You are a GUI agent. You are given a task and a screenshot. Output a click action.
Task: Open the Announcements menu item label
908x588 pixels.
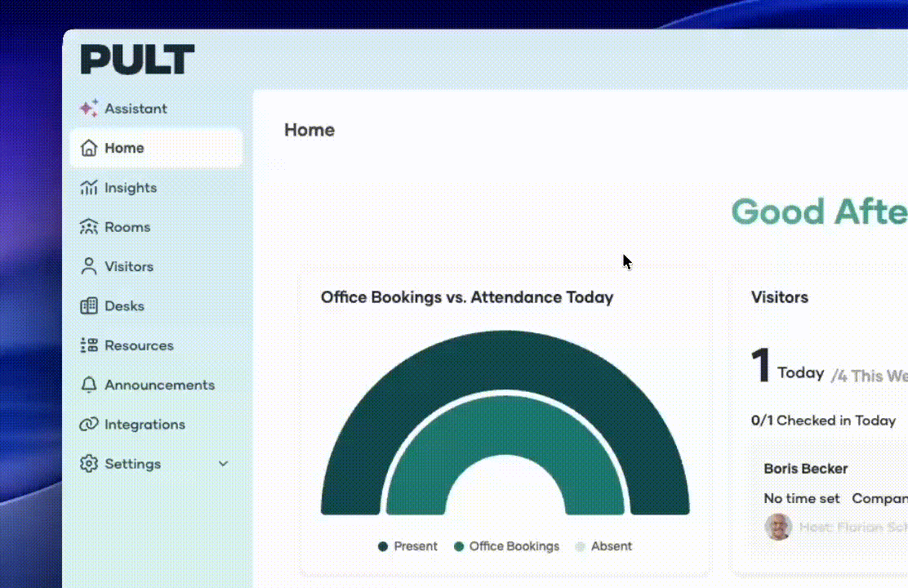pos(159,385)
